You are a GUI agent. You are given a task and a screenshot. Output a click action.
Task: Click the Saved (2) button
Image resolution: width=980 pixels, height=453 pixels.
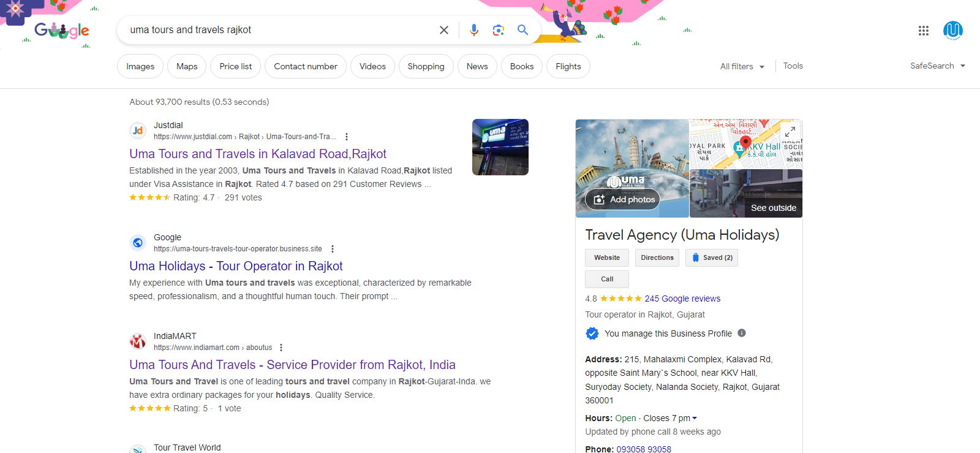click(712, 257)
